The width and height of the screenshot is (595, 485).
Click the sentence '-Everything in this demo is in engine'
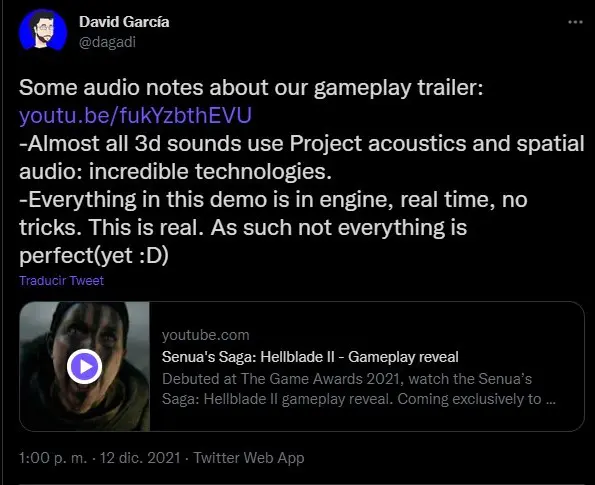click(x=206, y=200)
